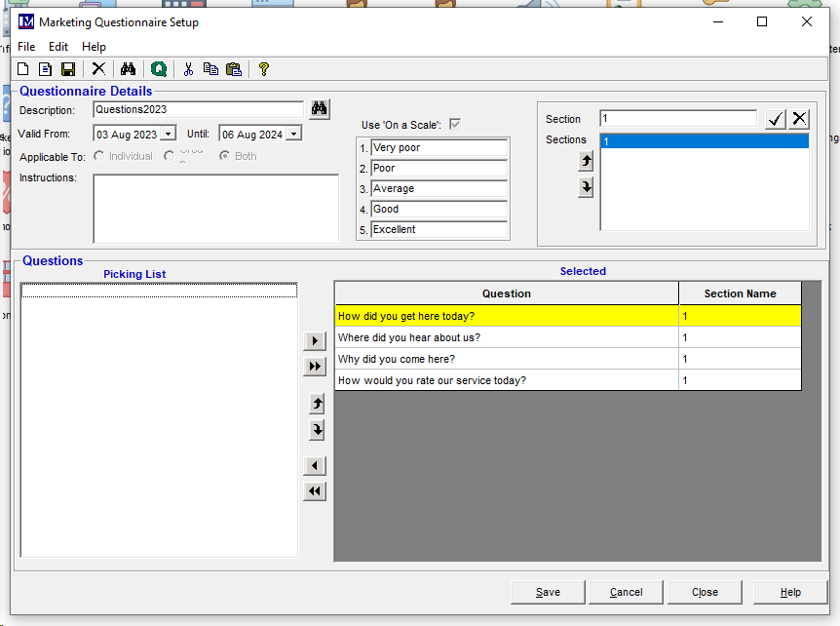Open the Edit menu

(x=58, y=47)
